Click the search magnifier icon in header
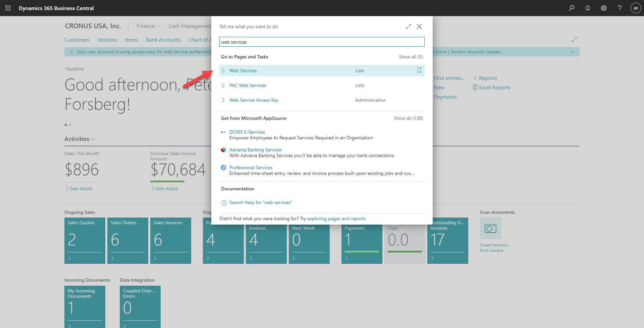This screenshot has height=328, width=644. coord(572,8)
